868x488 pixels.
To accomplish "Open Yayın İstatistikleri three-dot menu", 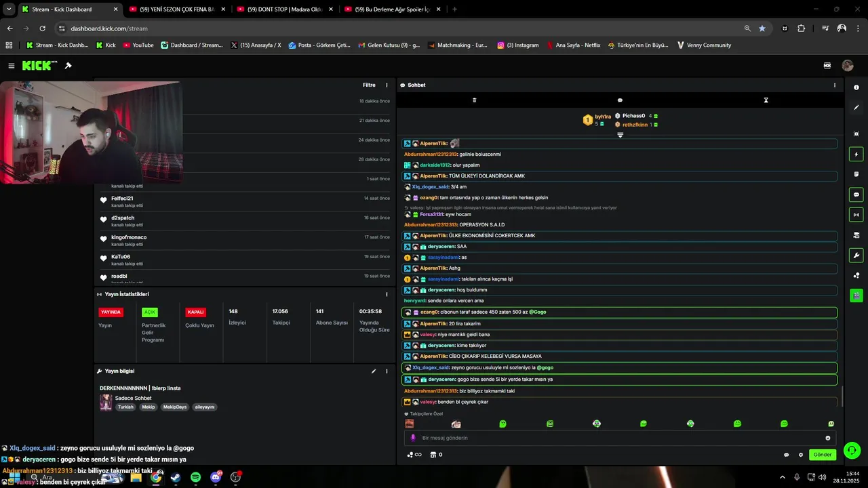I will pos(387,294).
